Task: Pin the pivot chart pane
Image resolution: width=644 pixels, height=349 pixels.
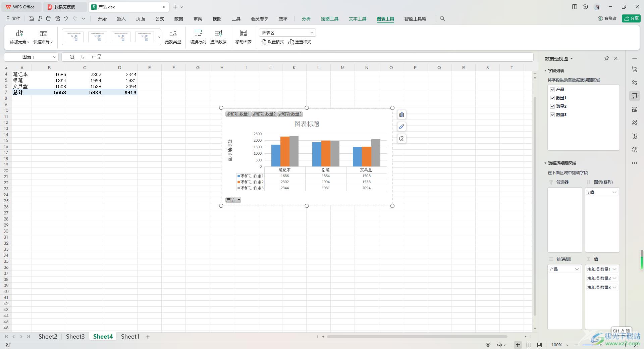Action: (x=606, y=58)
